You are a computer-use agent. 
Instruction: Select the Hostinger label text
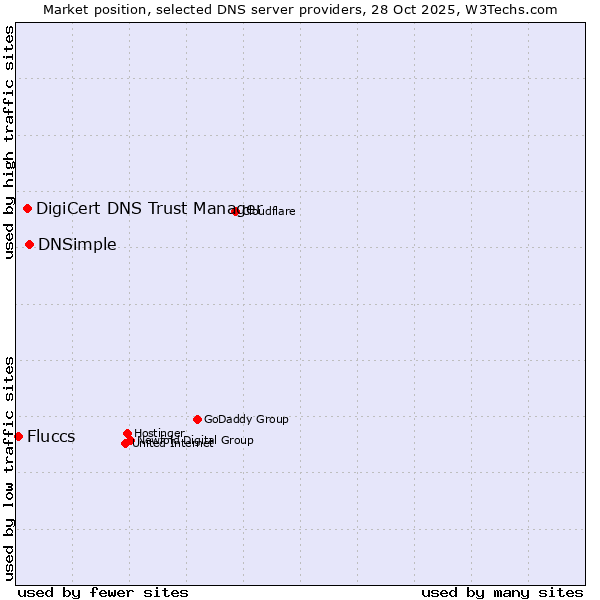[x=159, y=433]
